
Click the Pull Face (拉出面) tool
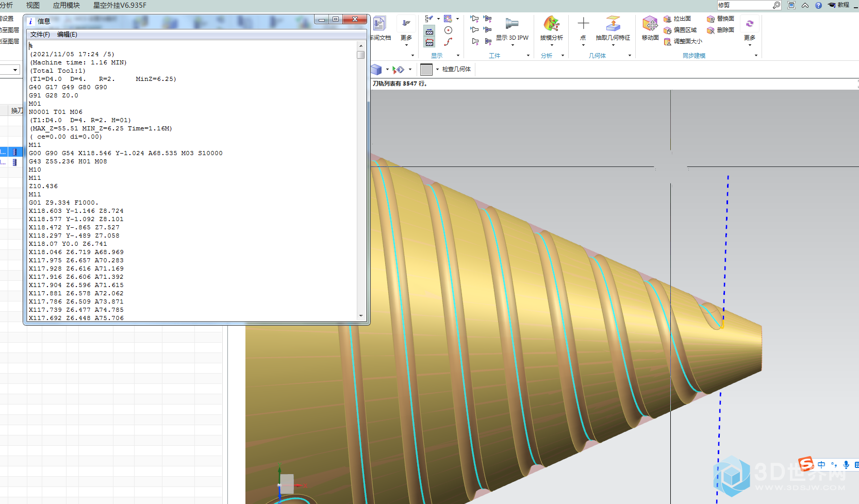pyautogui.click(x=677, y=19)
